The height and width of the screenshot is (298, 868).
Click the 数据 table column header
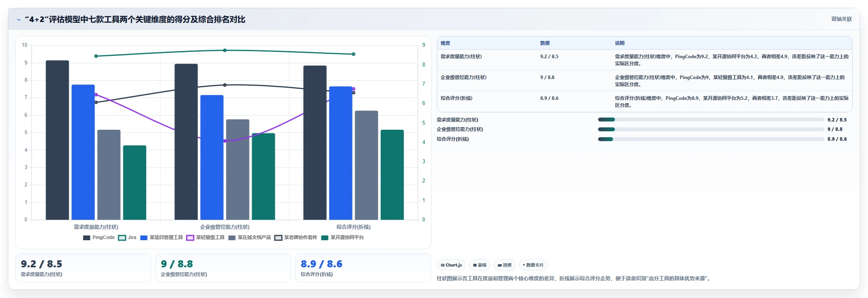point(545,43)
